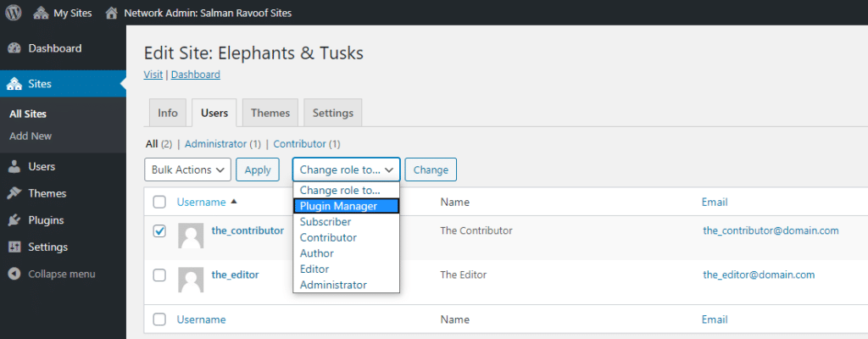Click the Themes brush icon in sidebar
Viewport: 868px width, 339px height.
14,193
